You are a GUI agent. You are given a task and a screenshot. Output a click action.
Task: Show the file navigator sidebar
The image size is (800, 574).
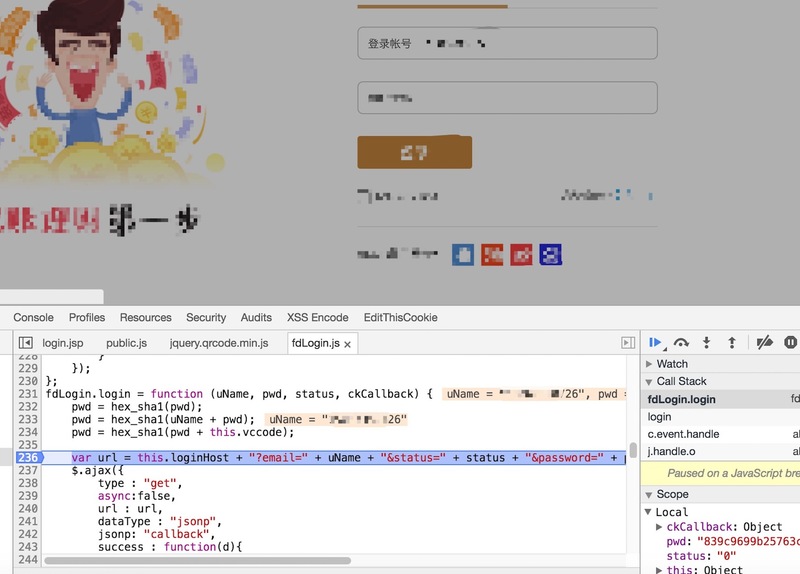pyautogui.click(x=26, y=343)
